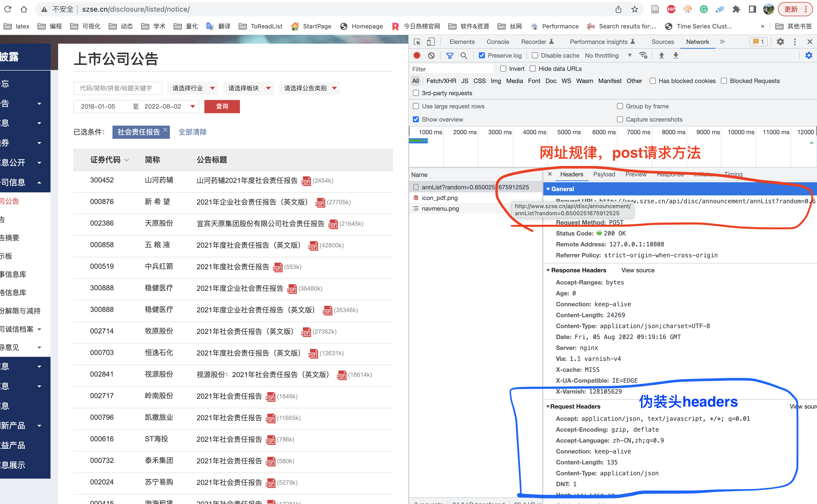Click the inspect element cursor icon

(417, 42)
